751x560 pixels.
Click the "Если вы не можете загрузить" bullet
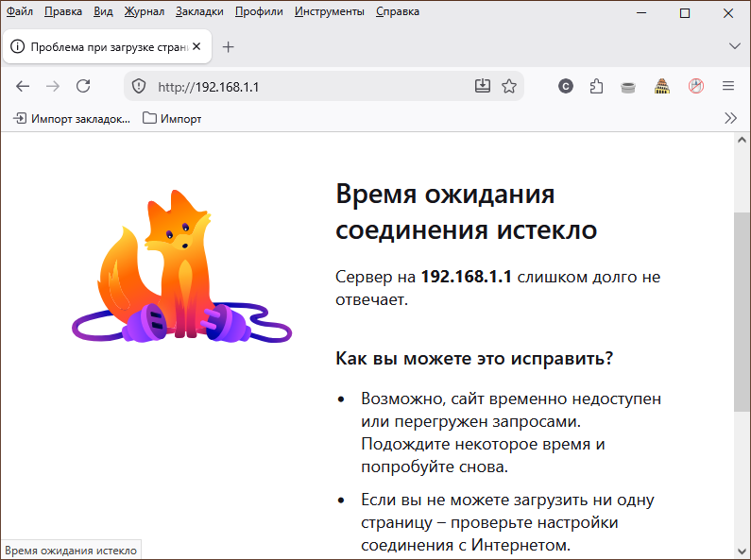click(507, 522)
